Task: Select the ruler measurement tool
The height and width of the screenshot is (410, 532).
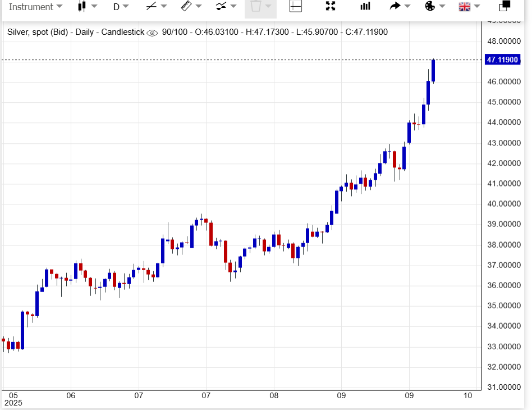Action: point(186,6)
